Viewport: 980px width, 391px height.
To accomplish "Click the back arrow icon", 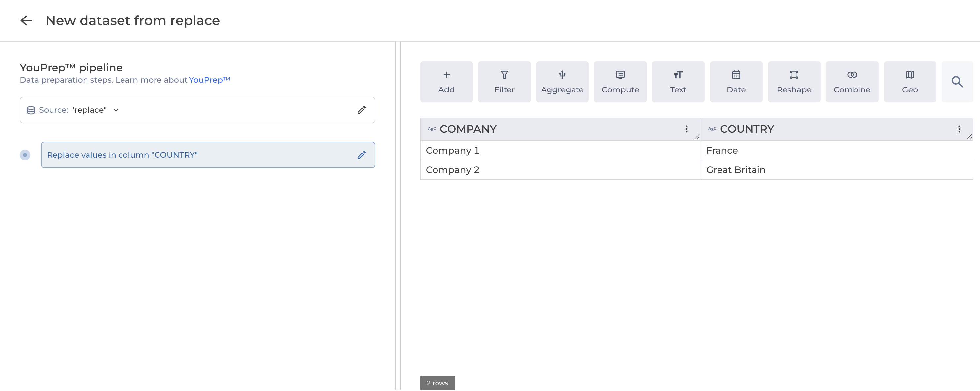I will click(26, 20).
